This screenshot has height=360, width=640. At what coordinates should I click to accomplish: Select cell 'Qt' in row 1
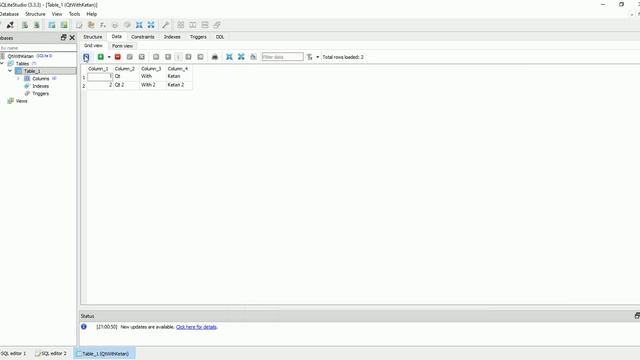tap(127, 76)
